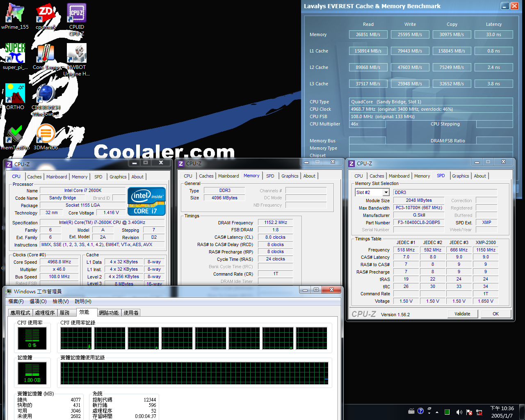525x420 pixels.
Task: Show hidden tray icons arrow
Action: 437,412
